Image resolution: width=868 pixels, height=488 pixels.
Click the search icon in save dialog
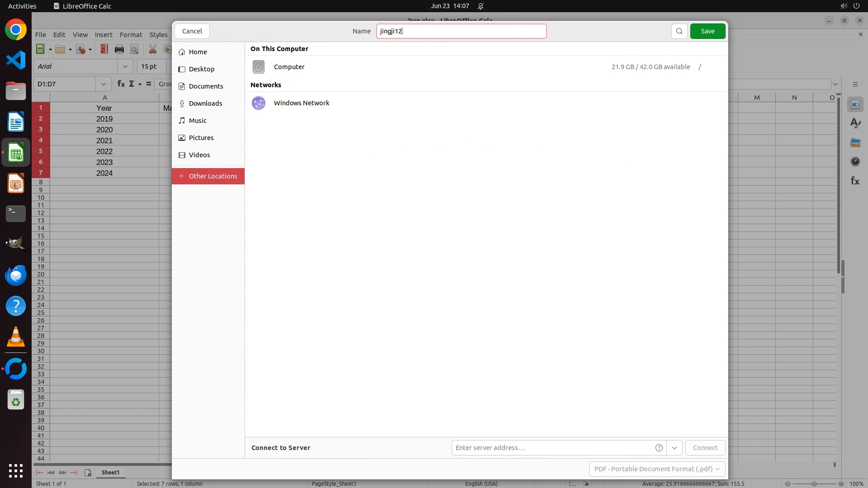(679, 31)
